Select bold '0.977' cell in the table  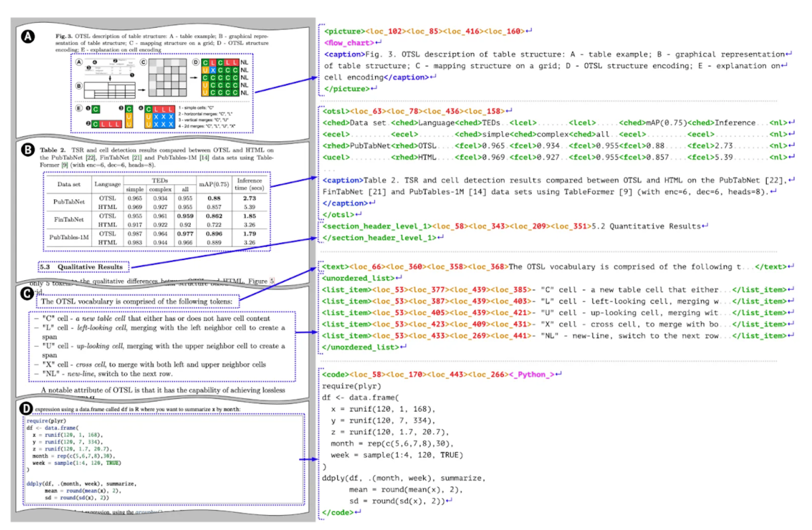tap(185, 234)
